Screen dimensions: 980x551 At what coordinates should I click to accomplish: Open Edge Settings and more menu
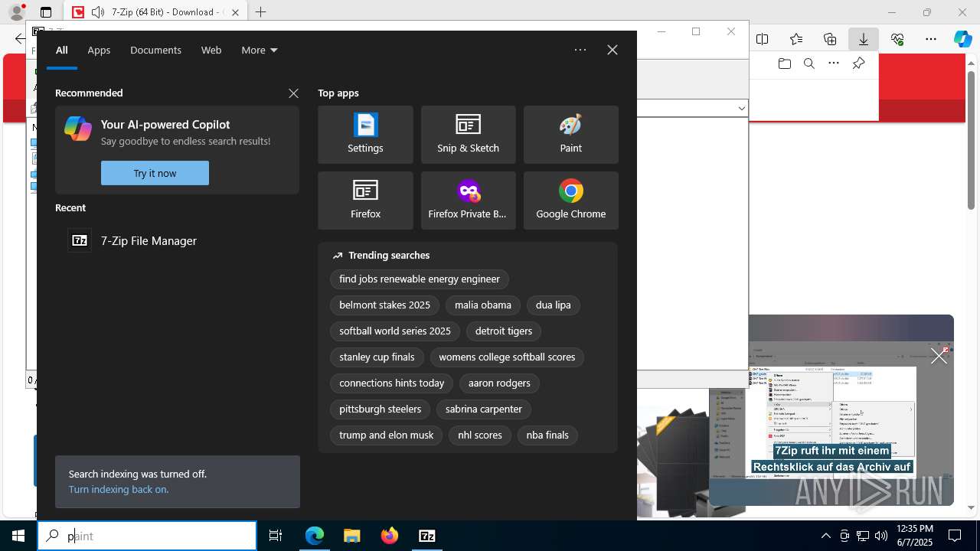click(931, 39)
